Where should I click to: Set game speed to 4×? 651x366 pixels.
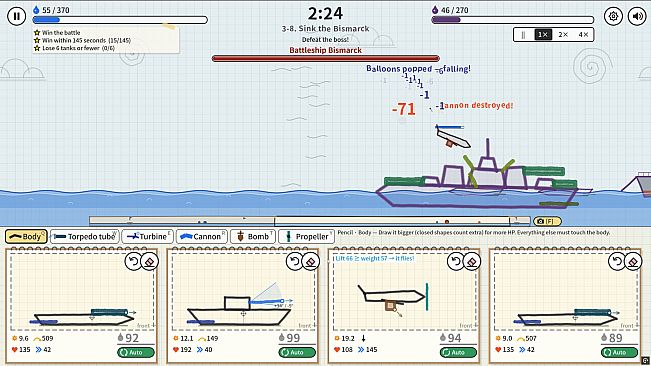(583, 34)
